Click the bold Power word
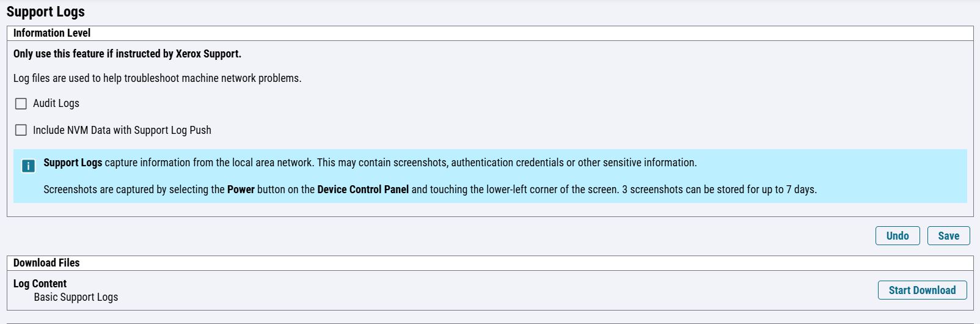The height and width of the screenshot is (324, 980). pyautogui.click(x=241, y=190)
